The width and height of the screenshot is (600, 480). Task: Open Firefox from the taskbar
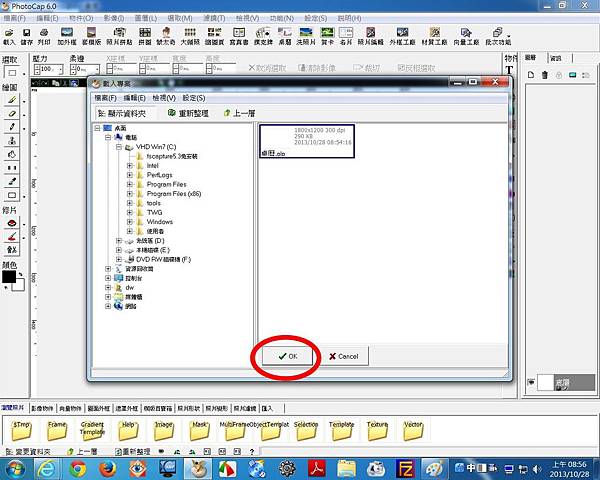click(x=108, y=469)
